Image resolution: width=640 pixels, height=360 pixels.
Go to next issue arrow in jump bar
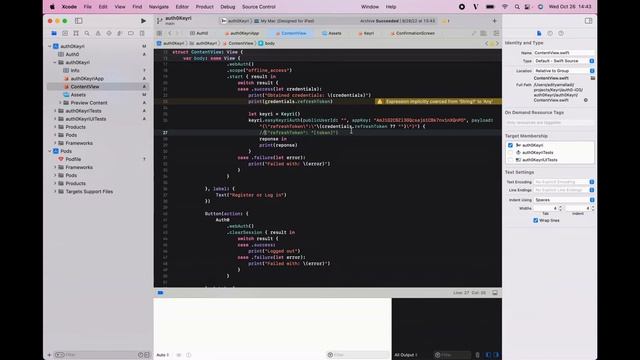[x=497, y=43]
